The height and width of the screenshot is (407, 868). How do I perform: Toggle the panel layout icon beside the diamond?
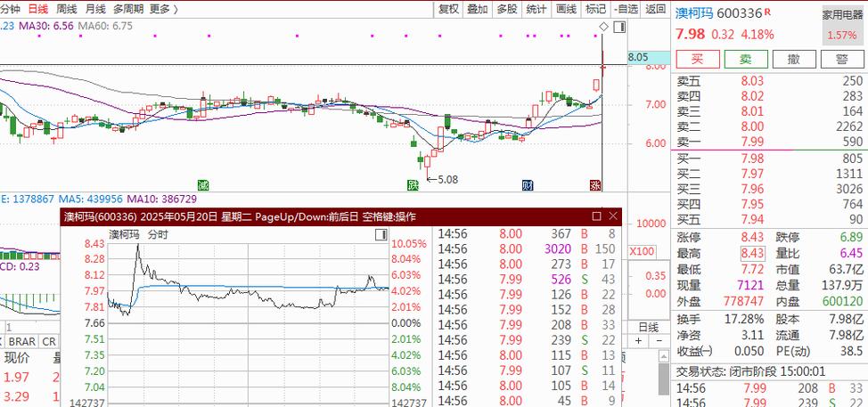click(619, 28)
